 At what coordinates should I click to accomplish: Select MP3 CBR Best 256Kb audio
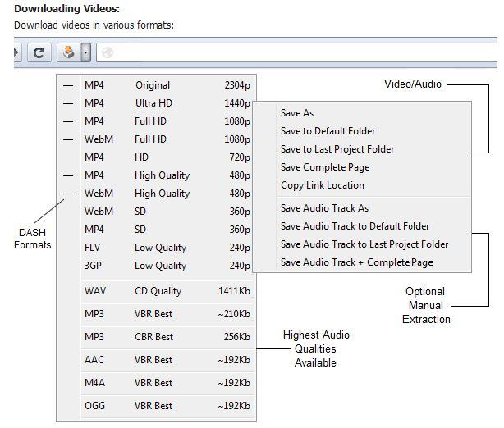(x=157, y=337)
